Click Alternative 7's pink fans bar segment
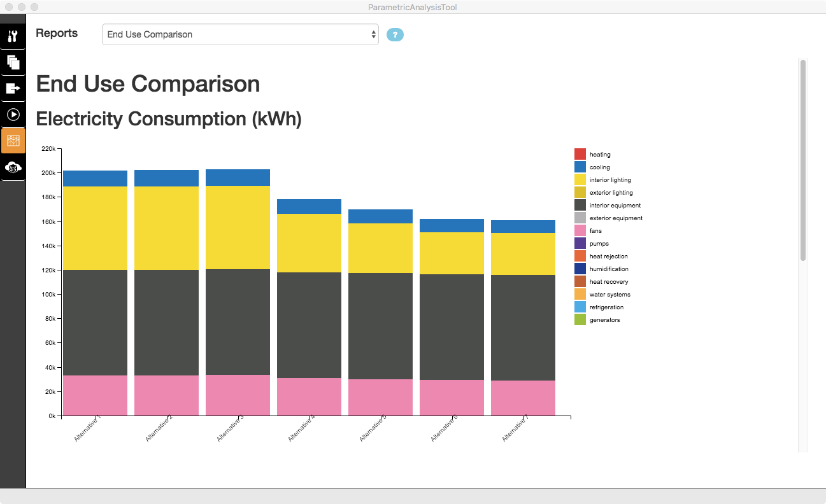Viewport: 826px width, 504px height. [523, 398]
